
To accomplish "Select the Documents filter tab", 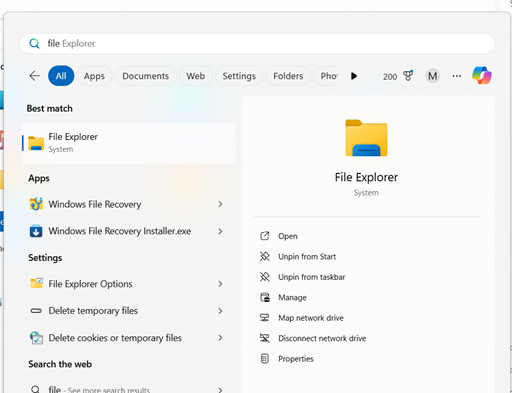I will coord(146,76).
